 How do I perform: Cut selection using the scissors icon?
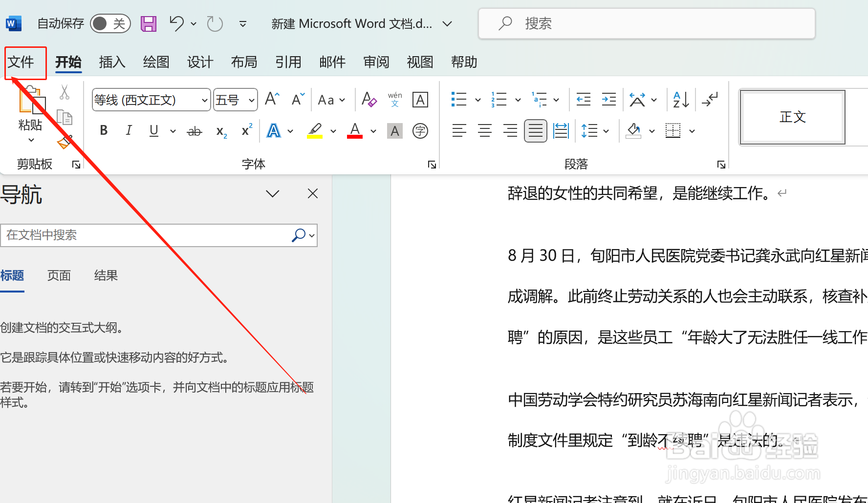click(x=64, y=92)
